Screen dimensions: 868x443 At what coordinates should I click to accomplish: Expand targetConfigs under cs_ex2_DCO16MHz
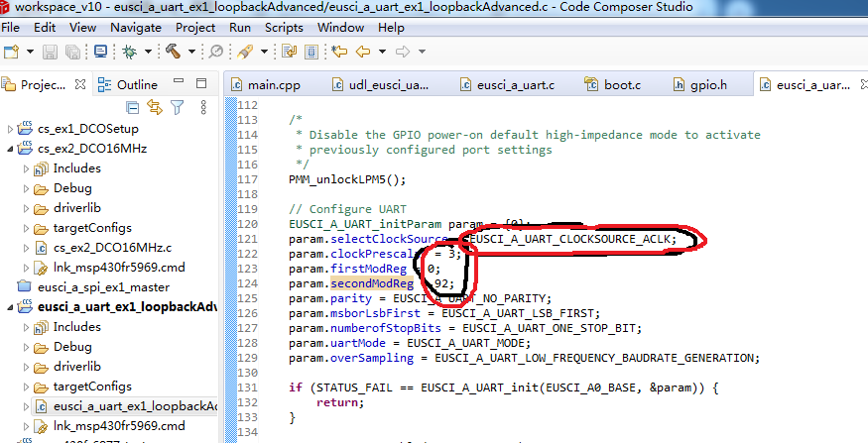click(x=26, y=228)
